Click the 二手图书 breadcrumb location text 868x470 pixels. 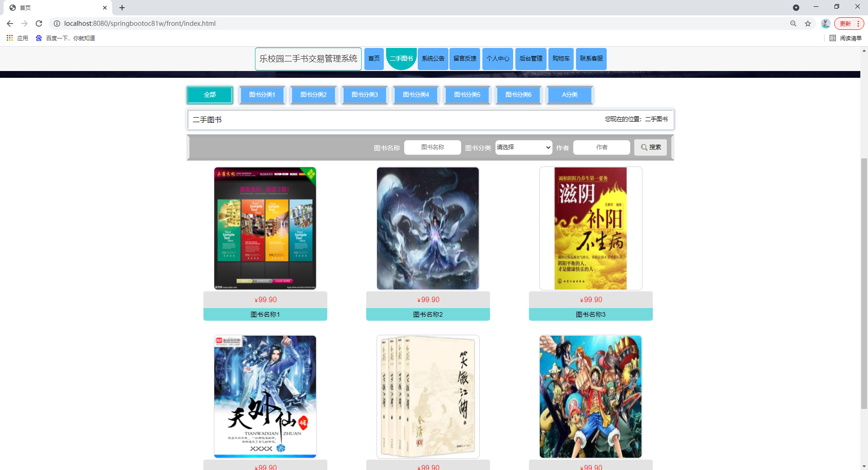point(656,119)
